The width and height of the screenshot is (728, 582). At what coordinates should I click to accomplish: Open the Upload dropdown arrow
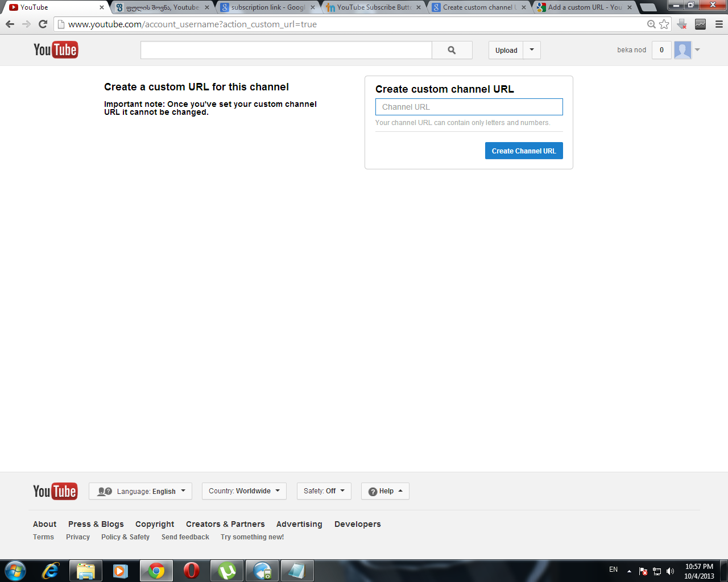[532, 50]
